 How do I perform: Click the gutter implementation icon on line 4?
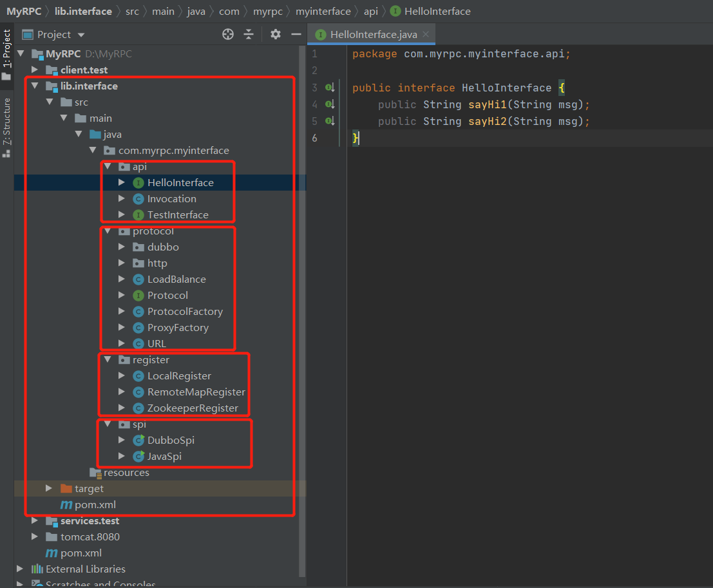tap(330, 104)
